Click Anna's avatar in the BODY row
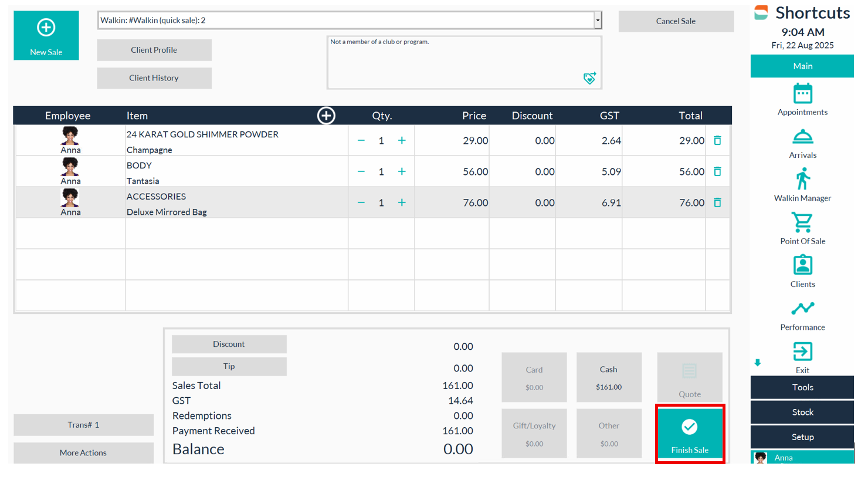 click(70, 167)
